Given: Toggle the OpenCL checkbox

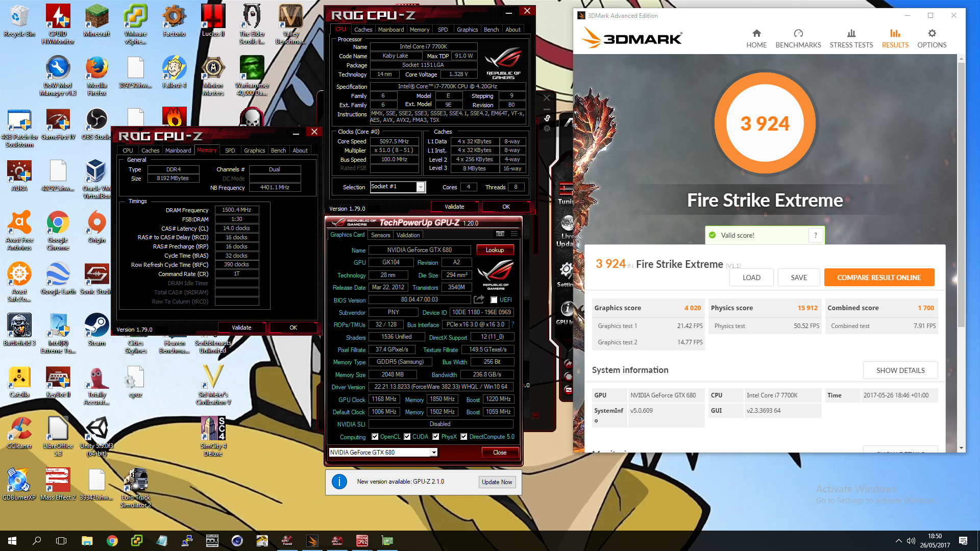Looking at the screenshot, I should pyautogui.click(x=375, y=436).
